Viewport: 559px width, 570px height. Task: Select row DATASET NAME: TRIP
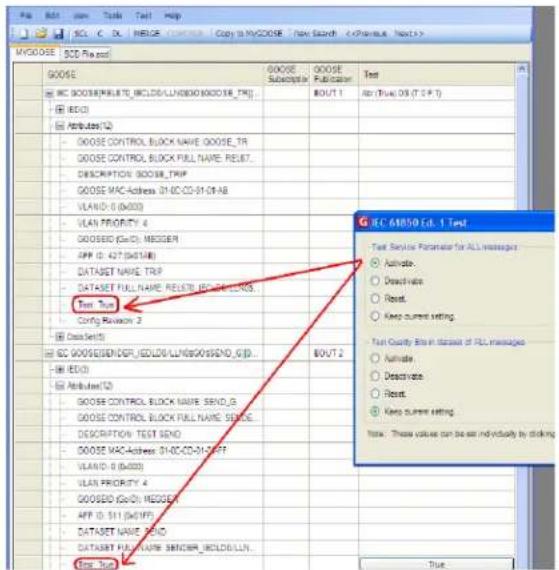point(120,272)
